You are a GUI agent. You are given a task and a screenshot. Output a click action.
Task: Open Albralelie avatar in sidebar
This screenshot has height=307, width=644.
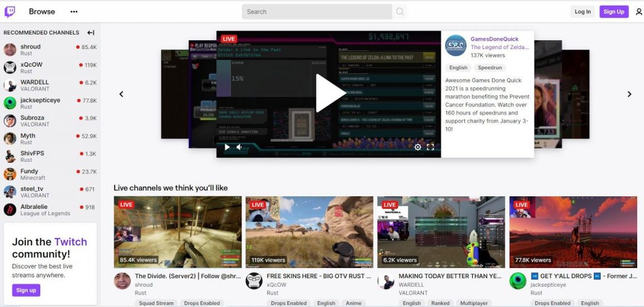[10, 209]
